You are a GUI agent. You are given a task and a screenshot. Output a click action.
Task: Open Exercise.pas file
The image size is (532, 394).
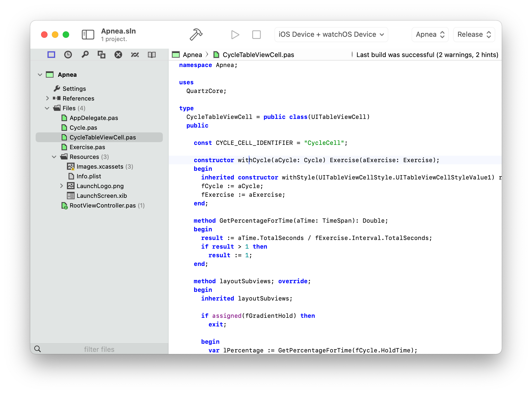87,147
